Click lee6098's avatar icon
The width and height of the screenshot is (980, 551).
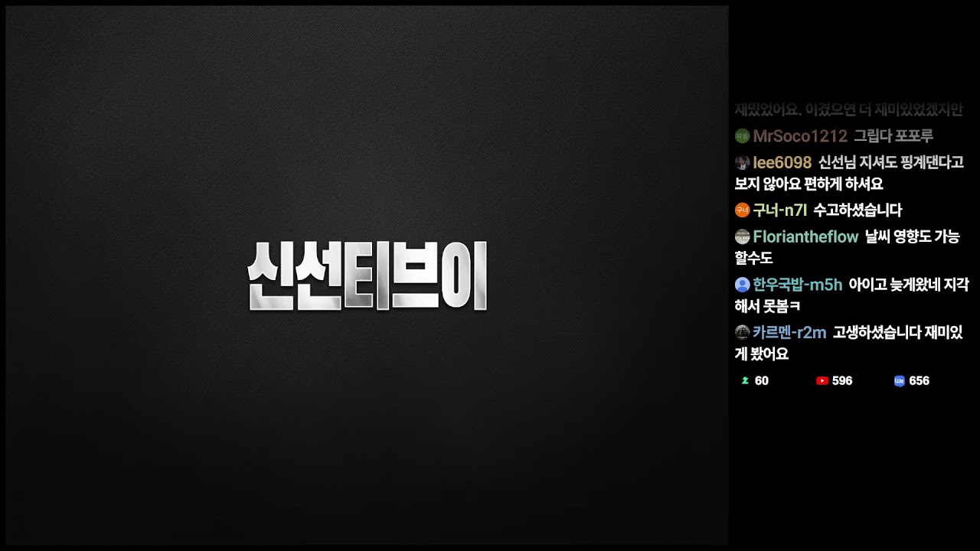[742, 162]
